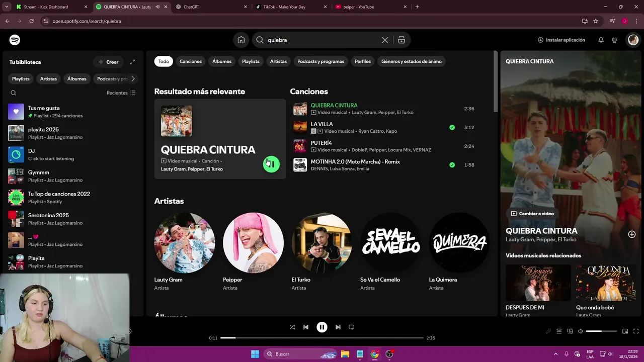Click Instalar aplicación

561,40
